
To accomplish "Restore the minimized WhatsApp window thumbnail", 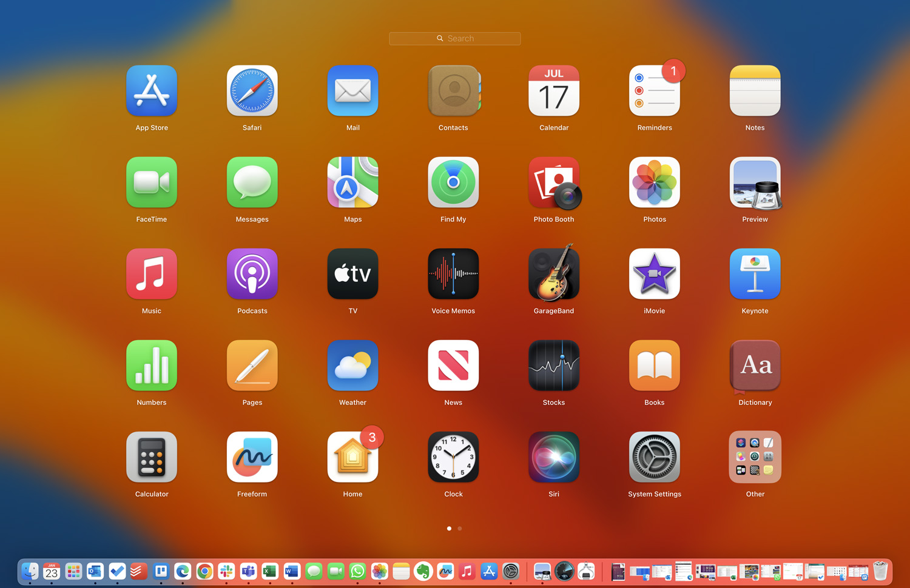I will point(770,572).
